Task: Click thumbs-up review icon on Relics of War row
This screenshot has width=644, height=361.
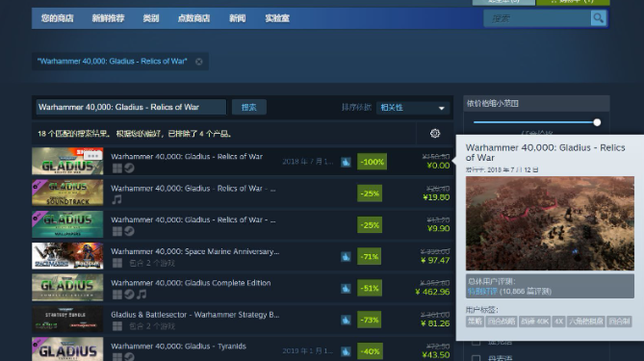Action: [x=346, y=162]
